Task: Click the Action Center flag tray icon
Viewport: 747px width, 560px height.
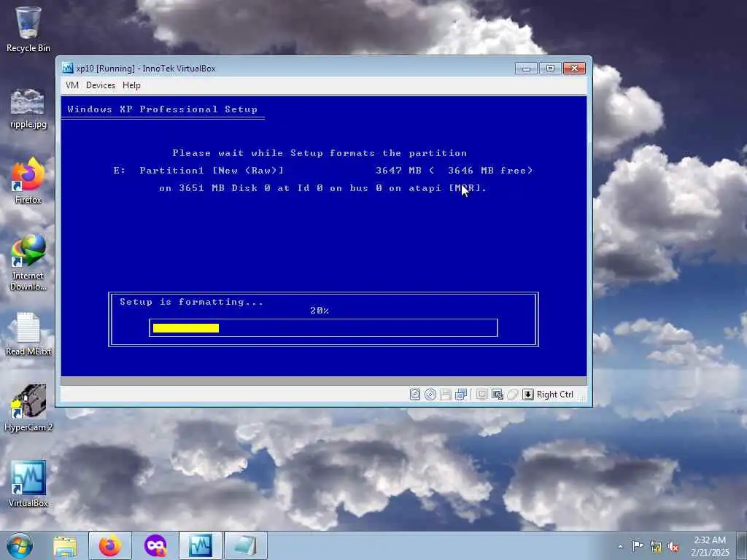Action: click(x=638, y=545)
